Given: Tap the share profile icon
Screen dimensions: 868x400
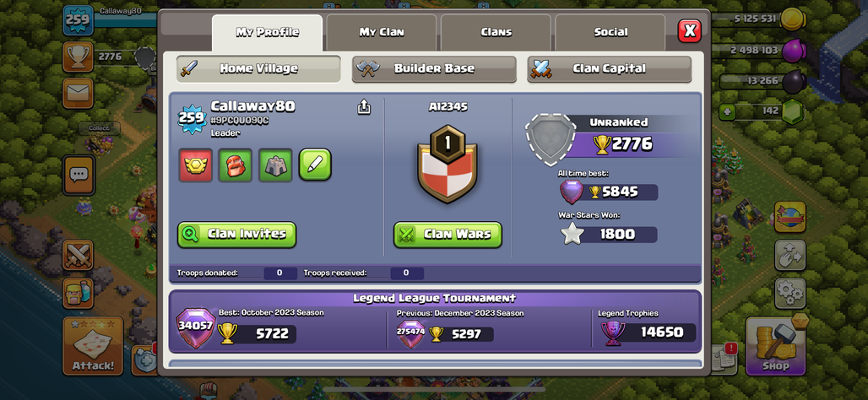Looking at the screenshot, I should (364, 106).
